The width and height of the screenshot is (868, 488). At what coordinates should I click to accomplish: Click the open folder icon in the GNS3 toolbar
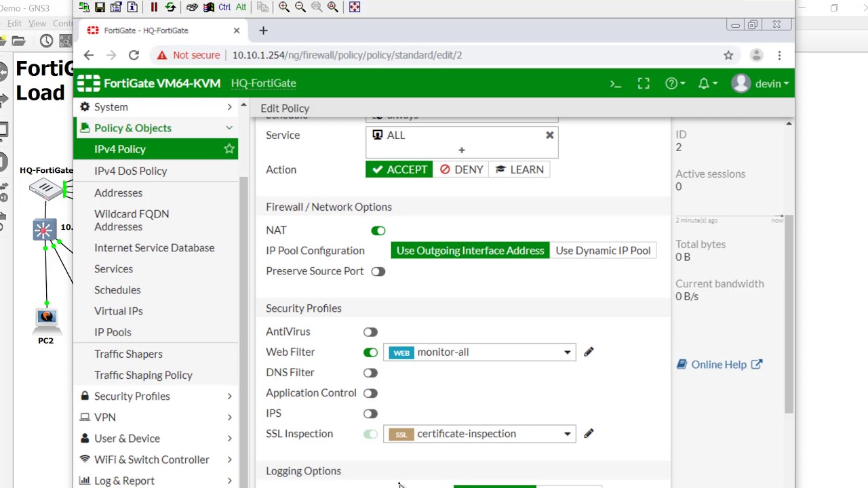tap(18, 41)
